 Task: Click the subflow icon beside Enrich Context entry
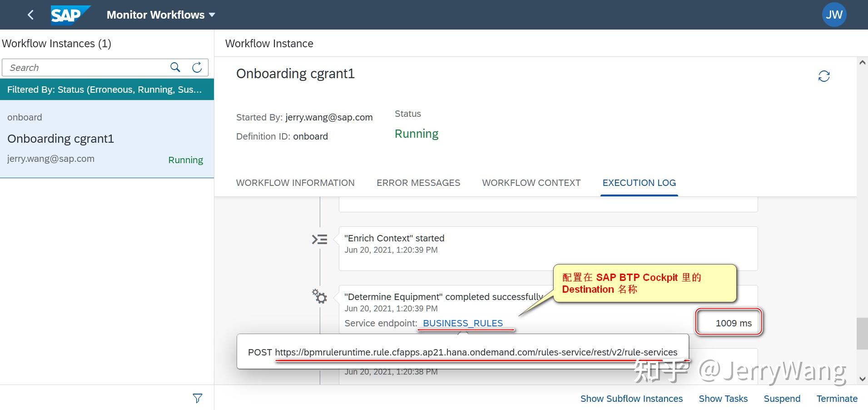click(319, 239)
